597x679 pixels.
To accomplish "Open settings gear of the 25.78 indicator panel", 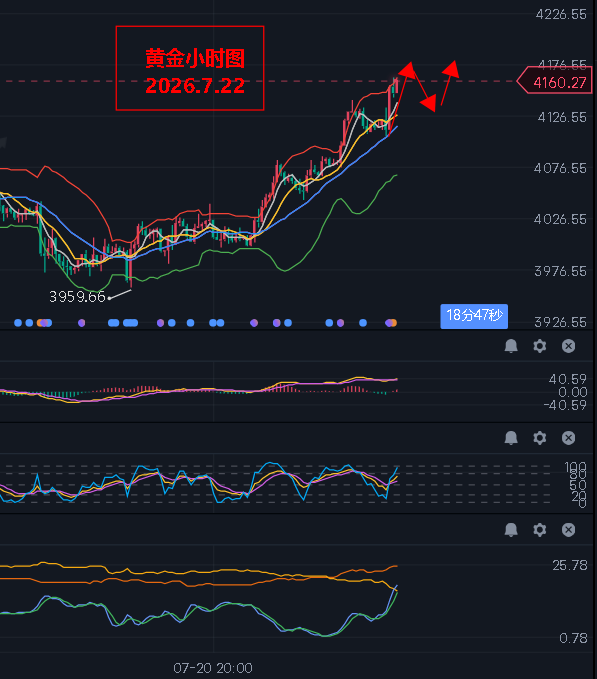I will point(539,530).
